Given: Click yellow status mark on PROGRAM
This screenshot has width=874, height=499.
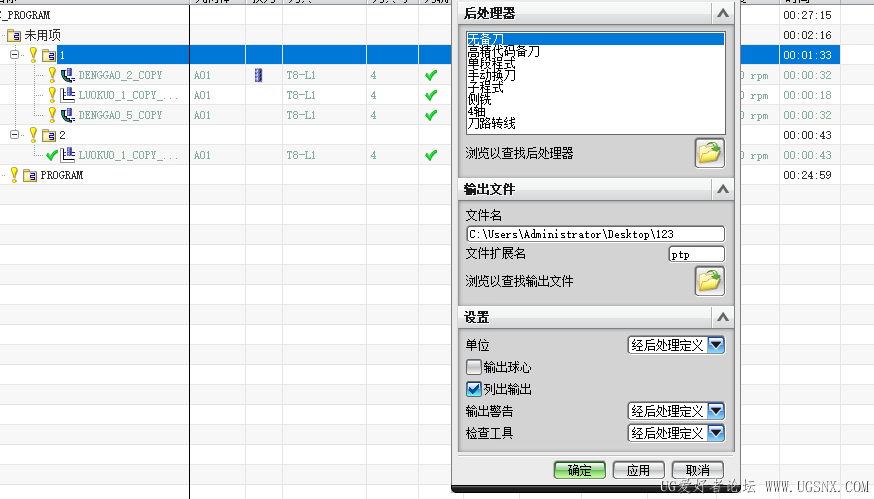Looking at the screenshot, I should (x=14, y=175).
